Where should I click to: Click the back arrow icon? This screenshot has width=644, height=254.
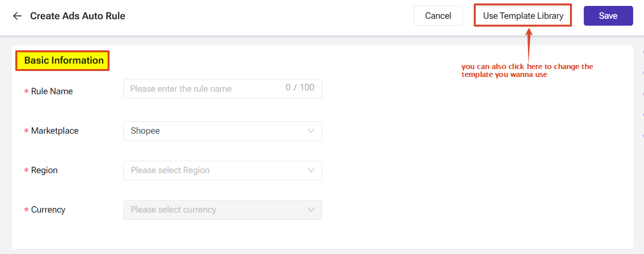(17, 16)
